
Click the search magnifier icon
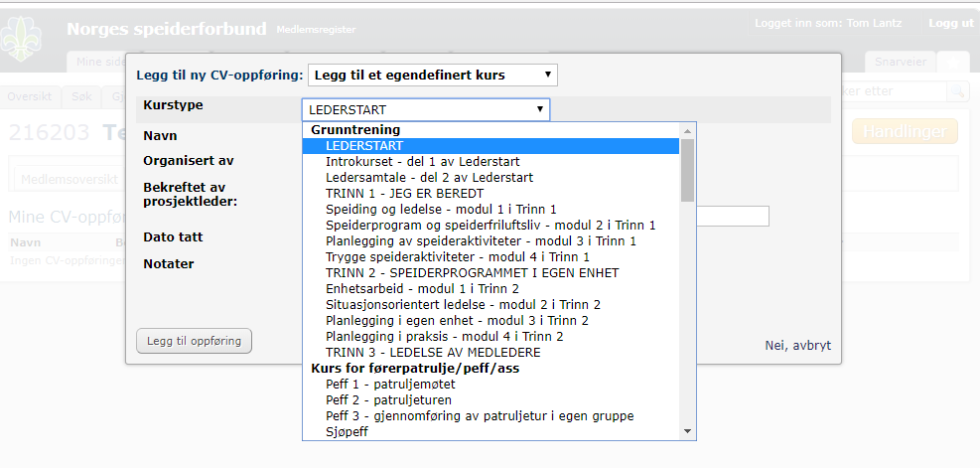pos(957,91)
